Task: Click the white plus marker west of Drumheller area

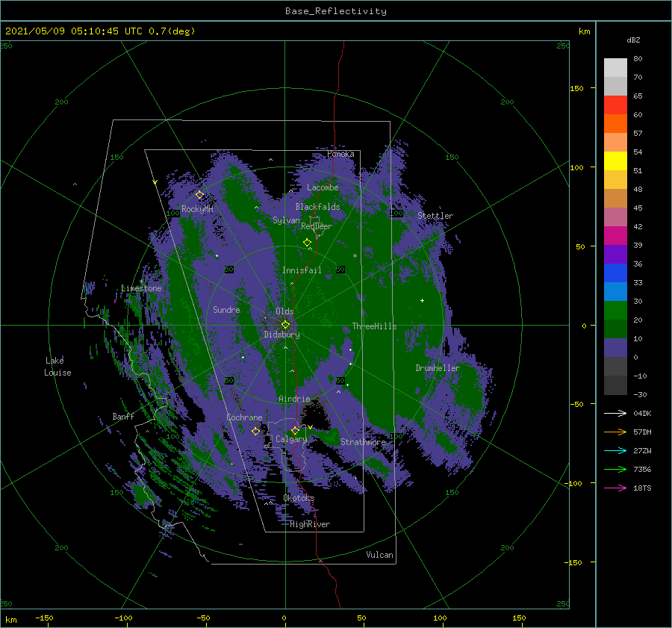Action: pos(422,300)
